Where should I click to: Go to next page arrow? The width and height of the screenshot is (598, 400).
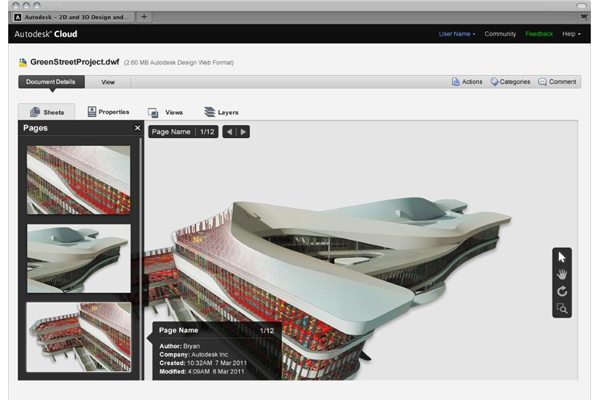[x=243, y=132]
